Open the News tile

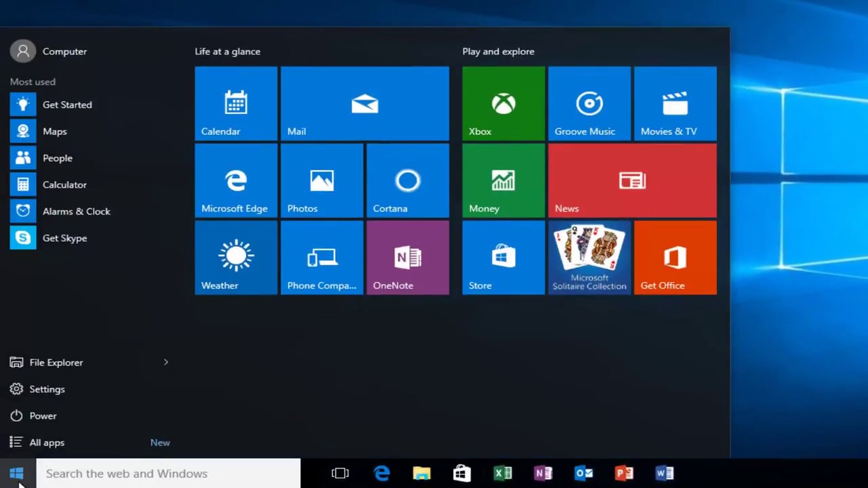632,180
